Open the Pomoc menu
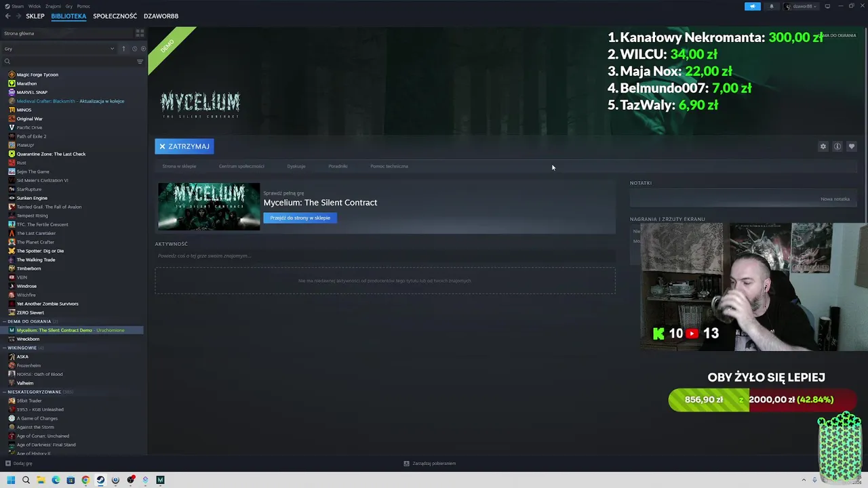The height and width of the screenshot is (488, 868). (x=83, y=6)
